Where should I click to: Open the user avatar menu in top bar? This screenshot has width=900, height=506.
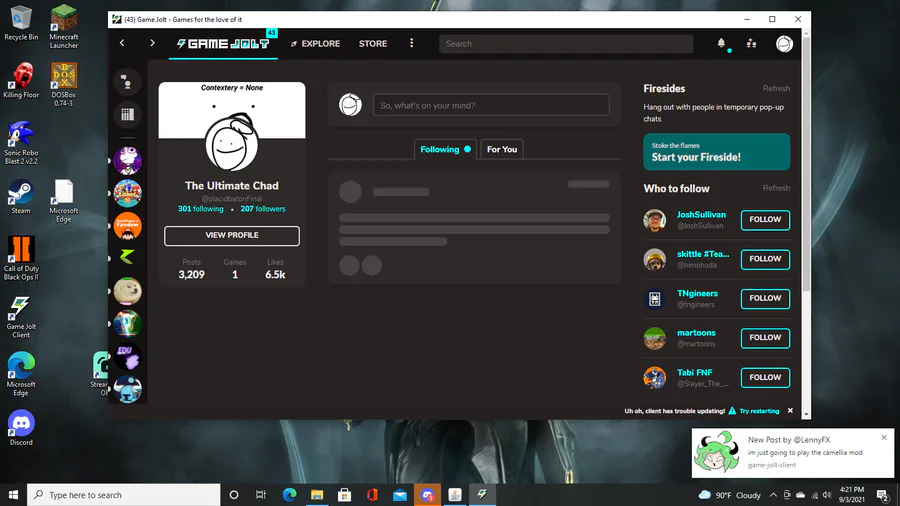[x=784, y=44]
